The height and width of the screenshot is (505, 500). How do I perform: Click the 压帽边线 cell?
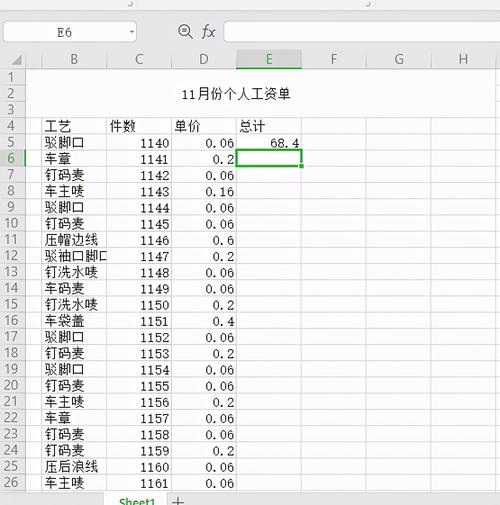coord(74,240)
